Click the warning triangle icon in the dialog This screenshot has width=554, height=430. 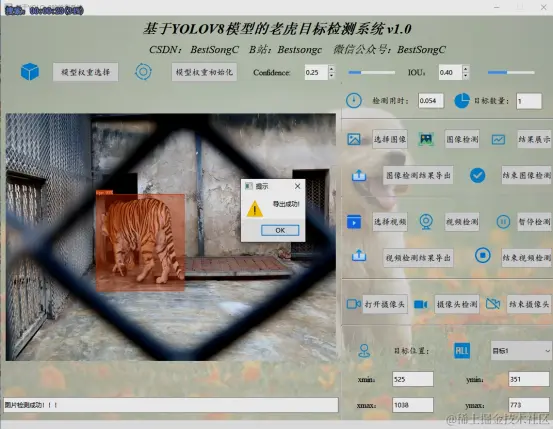coord(255,209)
